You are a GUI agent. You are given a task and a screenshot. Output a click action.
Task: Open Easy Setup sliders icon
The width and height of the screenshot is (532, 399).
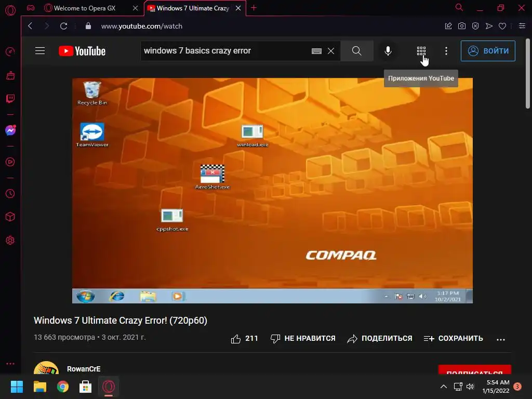[x=522, y=26]
